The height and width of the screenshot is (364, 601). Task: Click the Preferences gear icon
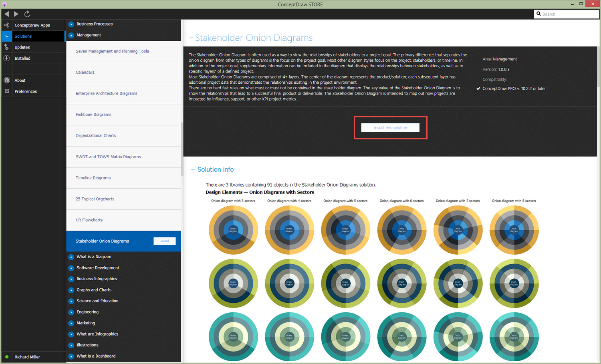6,91
